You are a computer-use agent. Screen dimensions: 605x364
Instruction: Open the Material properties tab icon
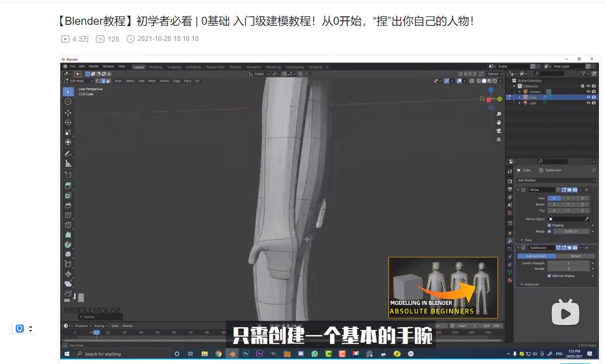click(510, 280)
